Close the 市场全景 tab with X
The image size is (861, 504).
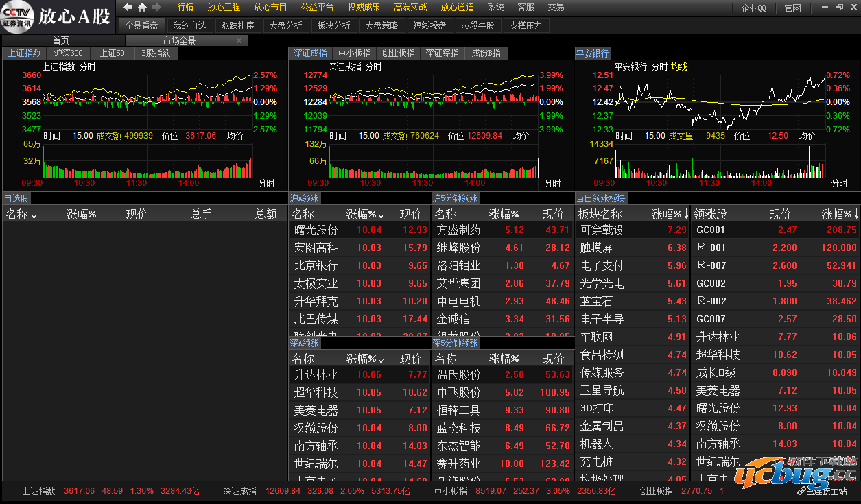(239, 40)
